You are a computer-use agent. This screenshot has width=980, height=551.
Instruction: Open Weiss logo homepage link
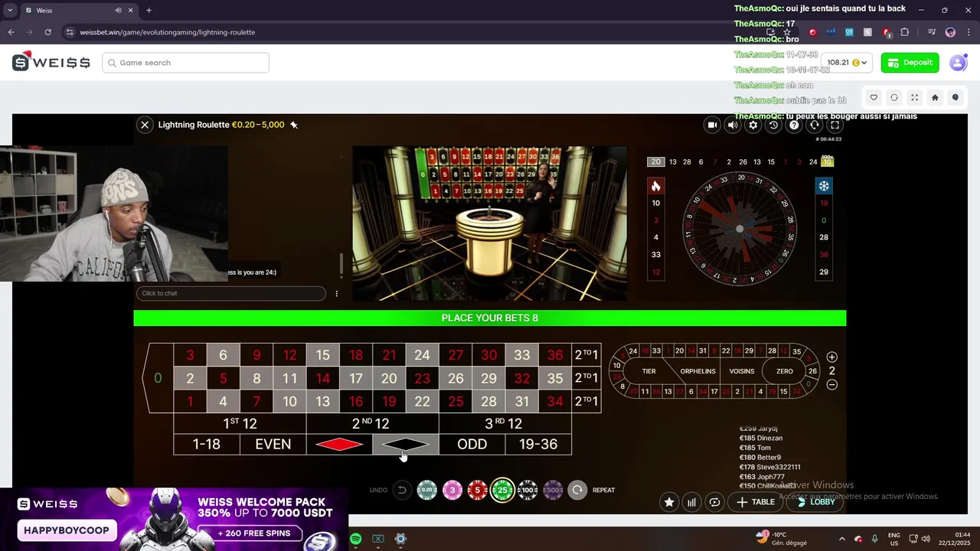click(x=51, y=62)
